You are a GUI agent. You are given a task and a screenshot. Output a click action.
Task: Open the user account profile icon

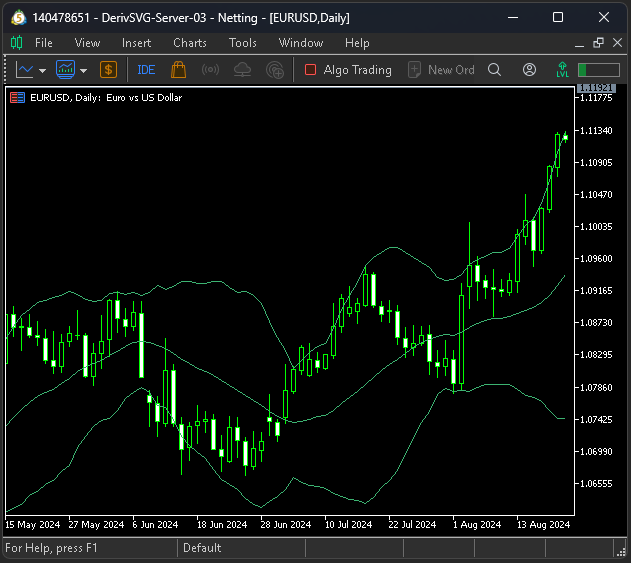529,70
